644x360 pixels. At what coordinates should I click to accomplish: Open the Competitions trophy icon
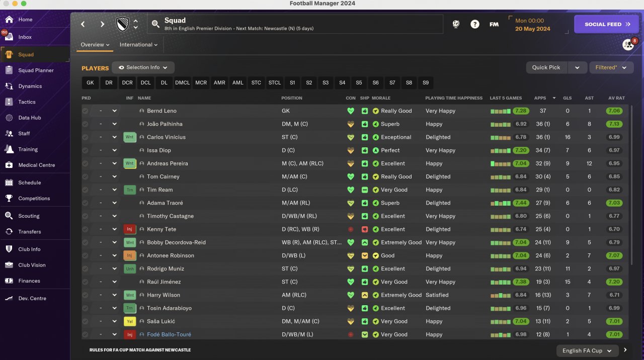click(x=9, y=198)
